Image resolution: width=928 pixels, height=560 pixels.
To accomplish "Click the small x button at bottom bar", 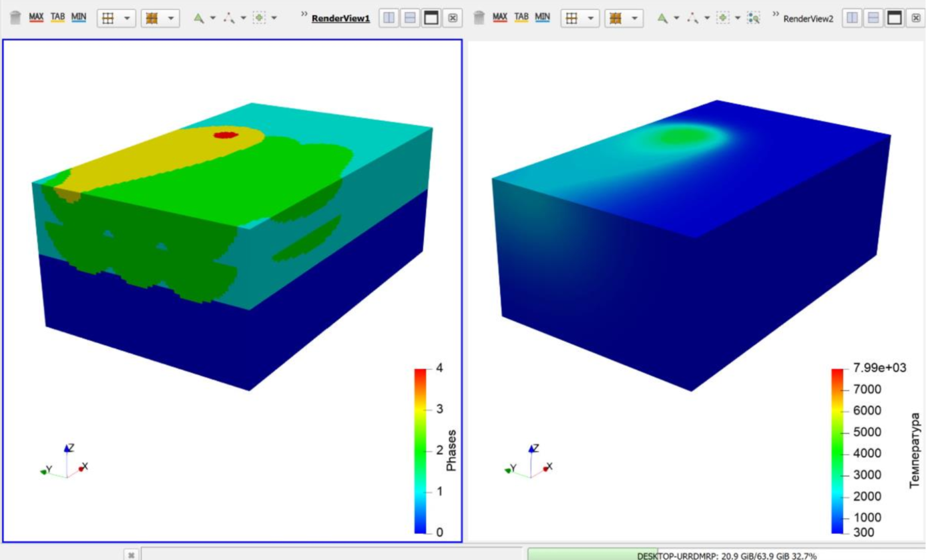I will [x=132, y=554].
